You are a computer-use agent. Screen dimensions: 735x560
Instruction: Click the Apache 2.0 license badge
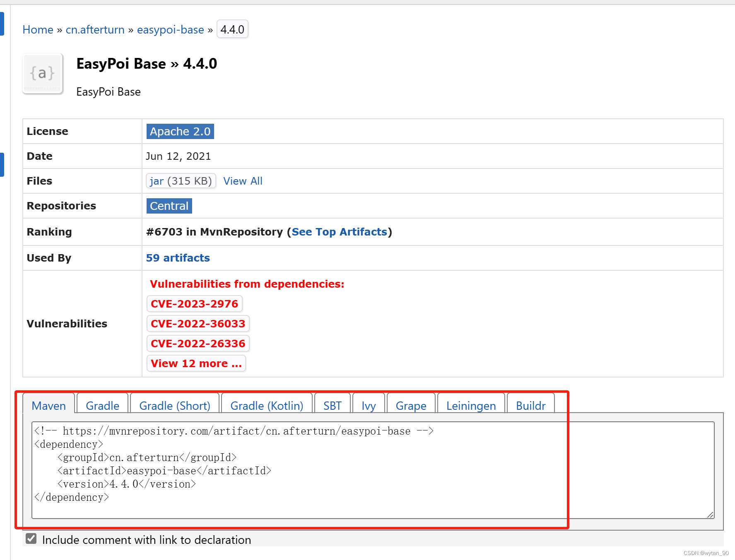(180, 131)
